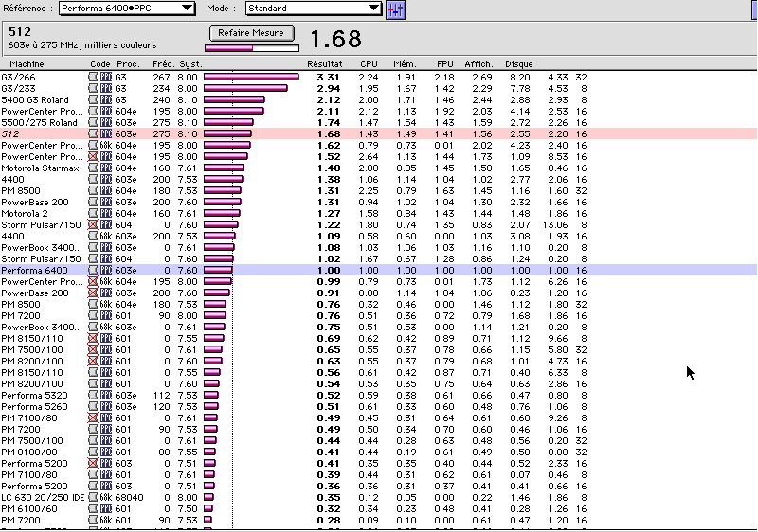Click the result bar in the Performa 6400 row

point(219,271)
